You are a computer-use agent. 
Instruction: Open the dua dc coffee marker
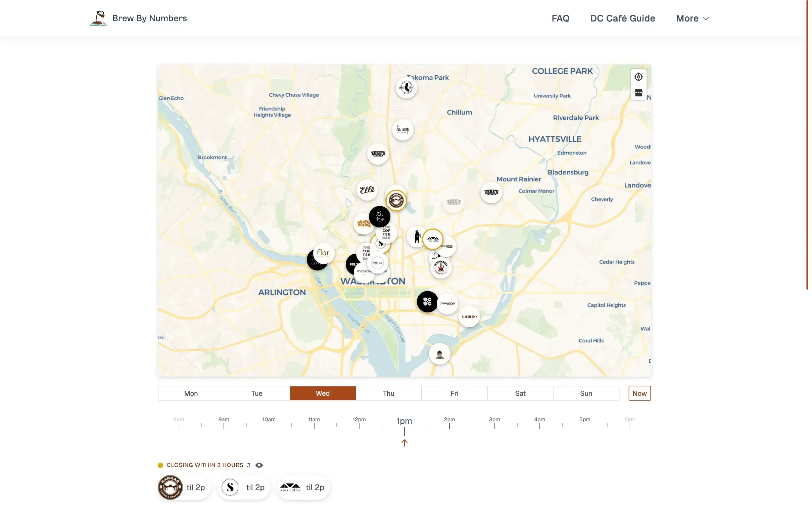[377, 263]
